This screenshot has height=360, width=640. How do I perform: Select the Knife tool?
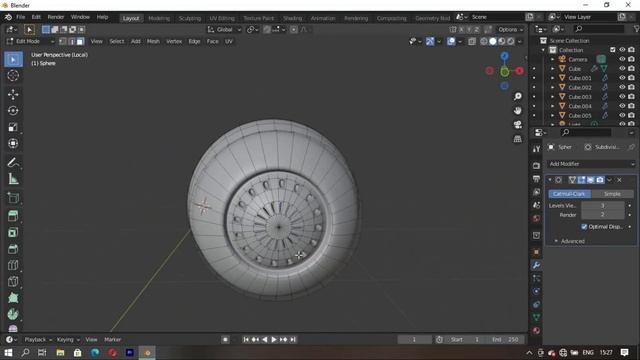pos(13,281)
